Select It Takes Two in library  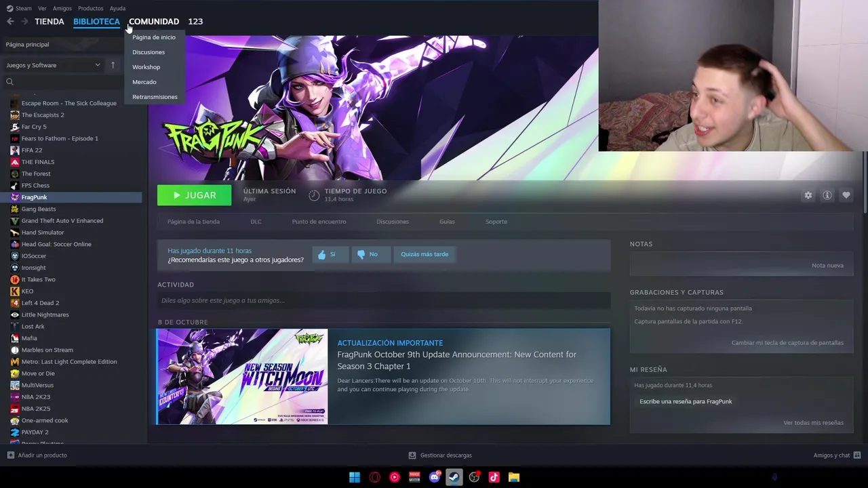tap(38, 279)
